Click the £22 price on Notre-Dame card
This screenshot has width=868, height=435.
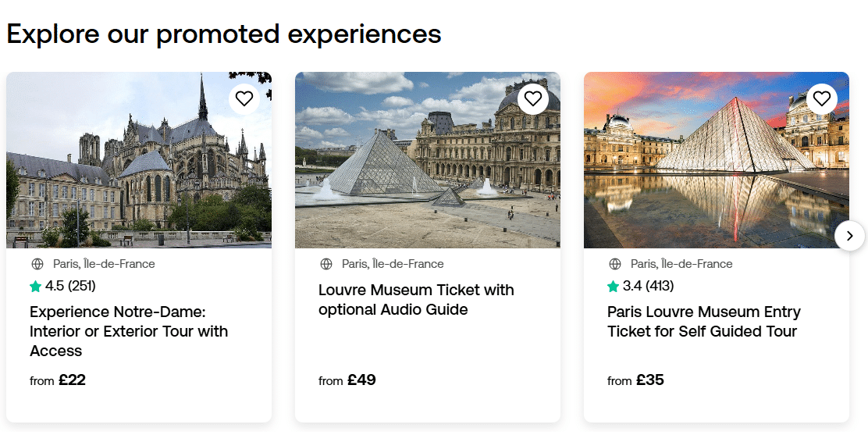pyautogui.click(x=72, y=380)
